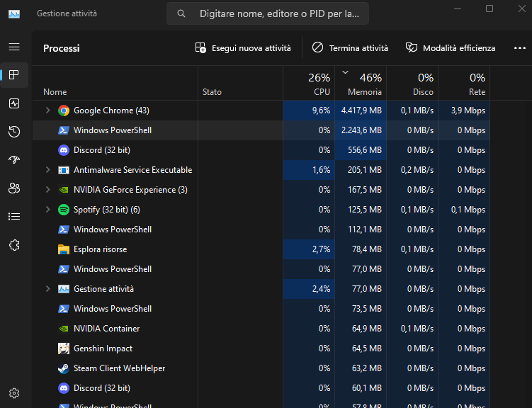
Task: Expand the Spotify (32 bit) (6) group
Action: pos(48,209)
